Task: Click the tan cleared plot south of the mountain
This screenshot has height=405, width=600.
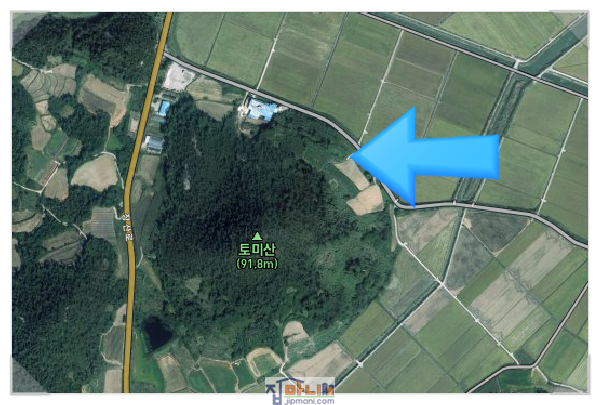Action: tap(295, 332)
